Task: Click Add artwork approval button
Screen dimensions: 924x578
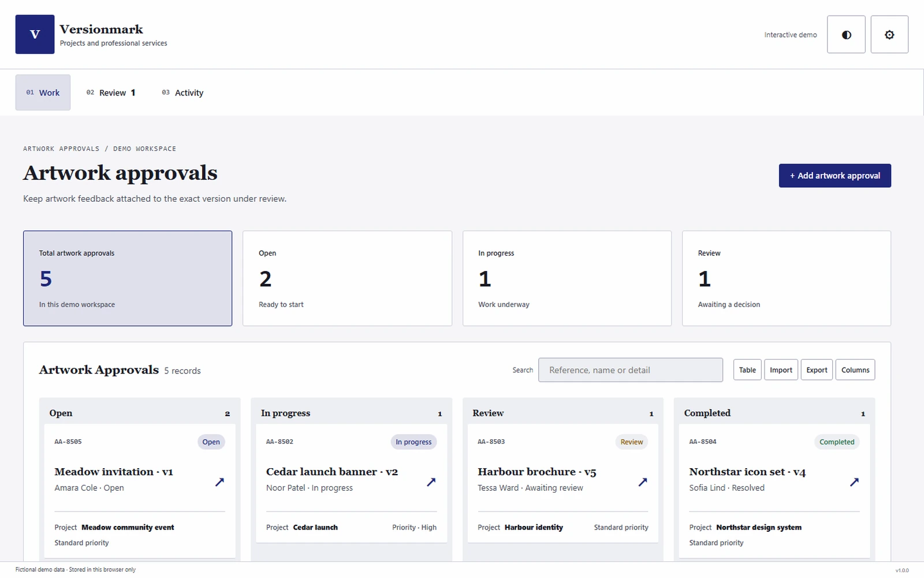Action: 834,176
